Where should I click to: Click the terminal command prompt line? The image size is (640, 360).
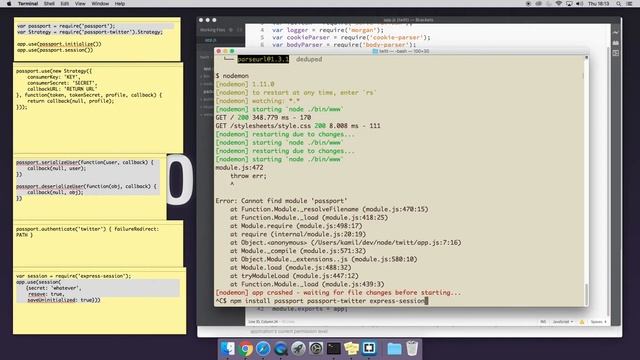[321, 301]
